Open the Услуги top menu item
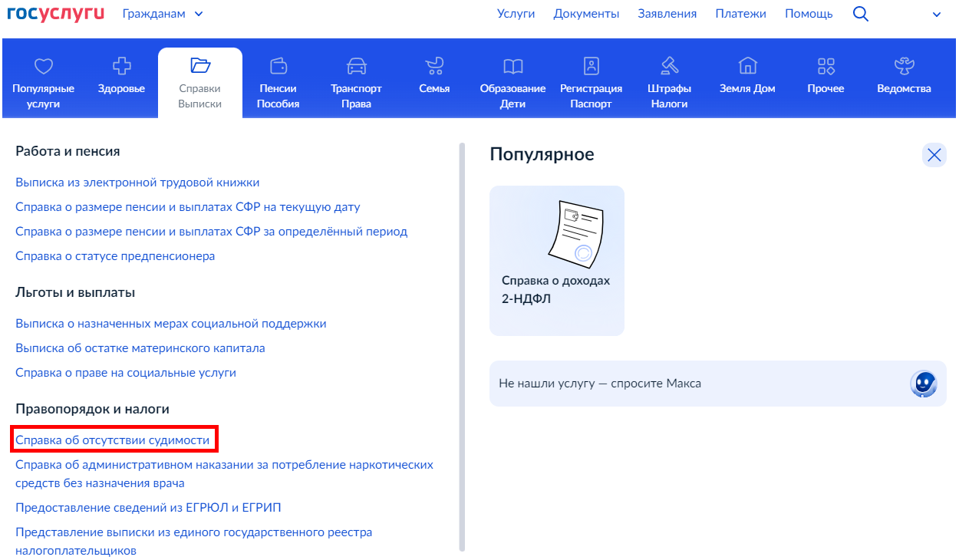This screenshot has height=560, width=959. [516, 14]
